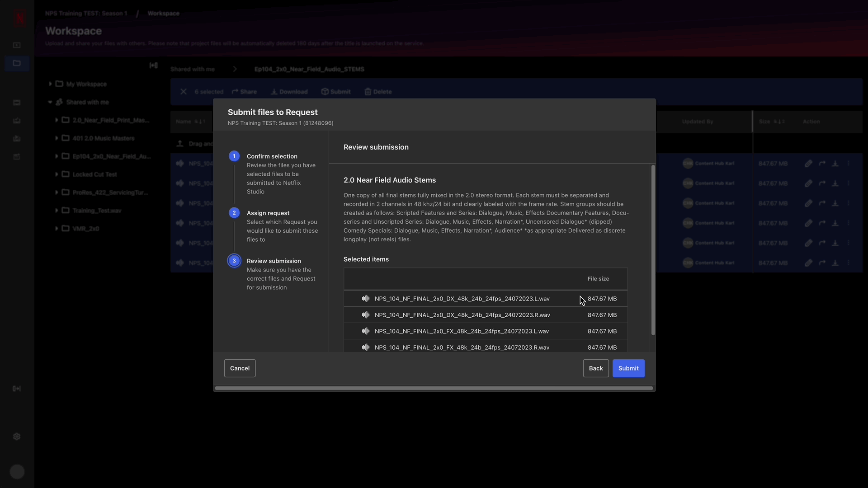Click the vertical scrollbar in Review submission

click(x=653, y=250)
